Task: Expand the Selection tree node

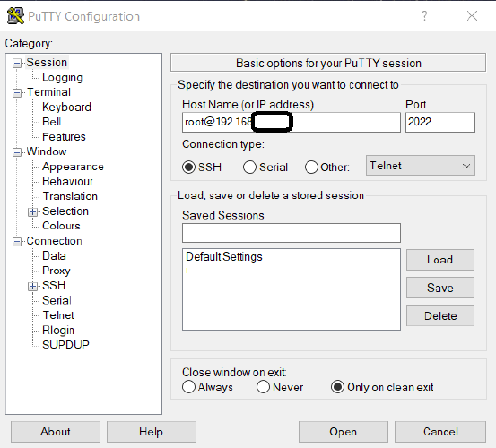Action: tap(32, 211)
